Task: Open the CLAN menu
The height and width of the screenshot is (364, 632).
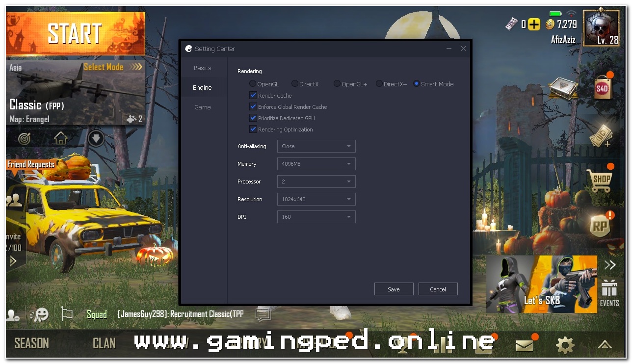Action: [x=105, y=343]
